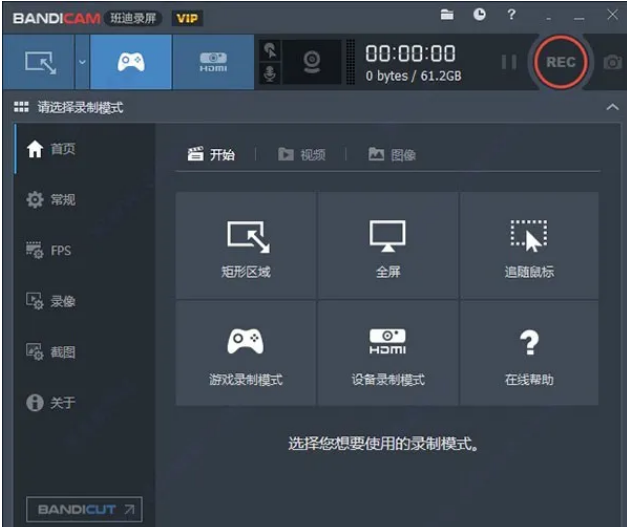Image resolution: width=627 pixels, height=527 pixels.
Task: Toggle the webcam overlay icon
Action: pyautogui.click(x=312, y=62)
